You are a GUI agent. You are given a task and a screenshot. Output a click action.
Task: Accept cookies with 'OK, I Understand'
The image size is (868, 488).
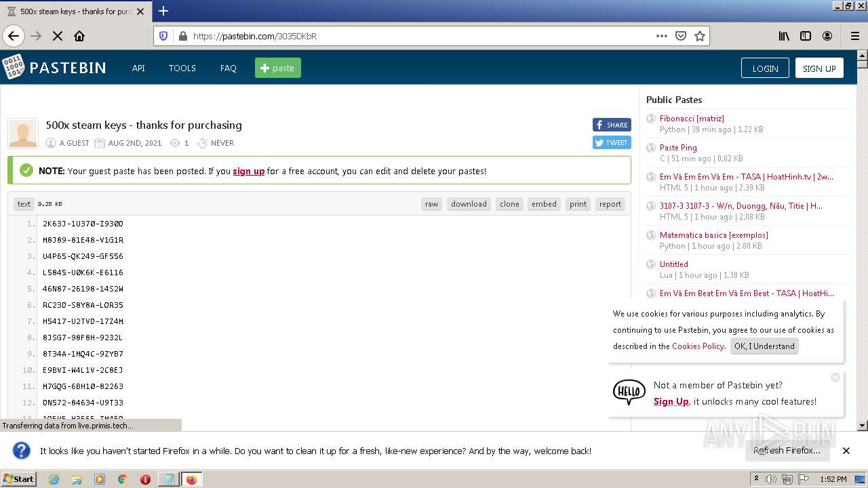(x=764, y=346)
